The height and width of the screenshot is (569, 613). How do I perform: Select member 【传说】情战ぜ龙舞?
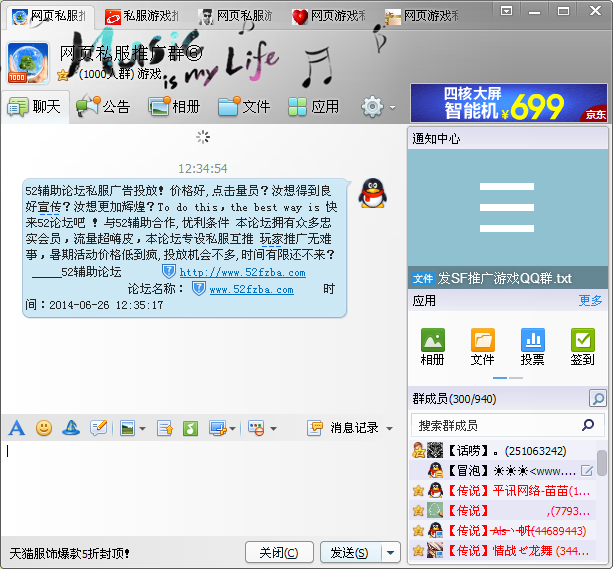[502, 551]
